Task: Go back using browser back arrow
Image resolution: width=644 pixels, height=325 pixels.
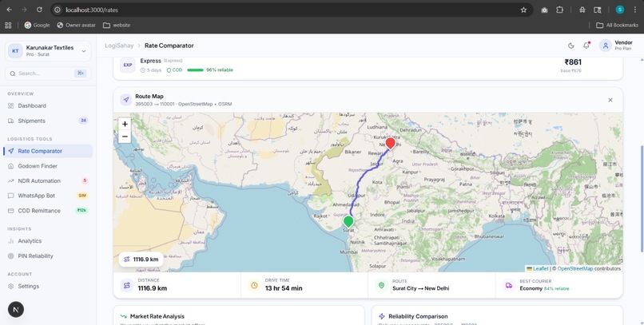Action: tap(9, 10)
